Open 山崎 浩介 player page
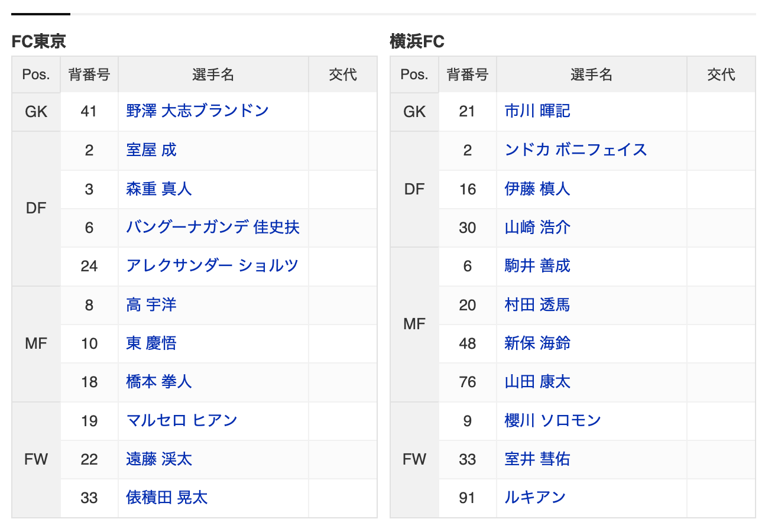This screenshot has width=765, height=532. pos(537,228)
